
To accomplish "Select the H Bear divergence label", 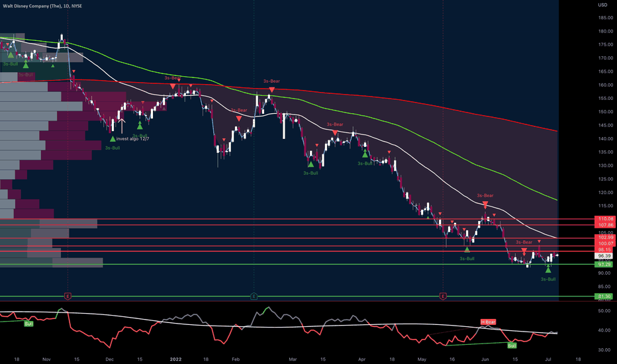I will pos(488,322).
